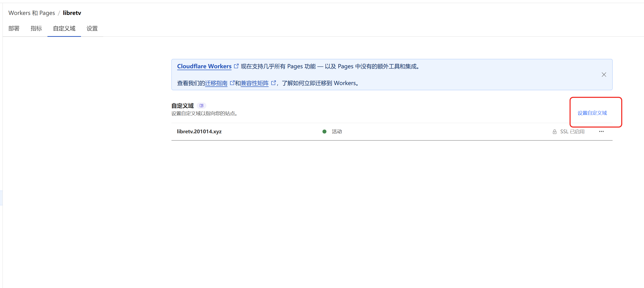This screenshot has height=288, width=644.
Task: Open Workers 和 Pages breadcrumb link
Action: tap(31, 13)
